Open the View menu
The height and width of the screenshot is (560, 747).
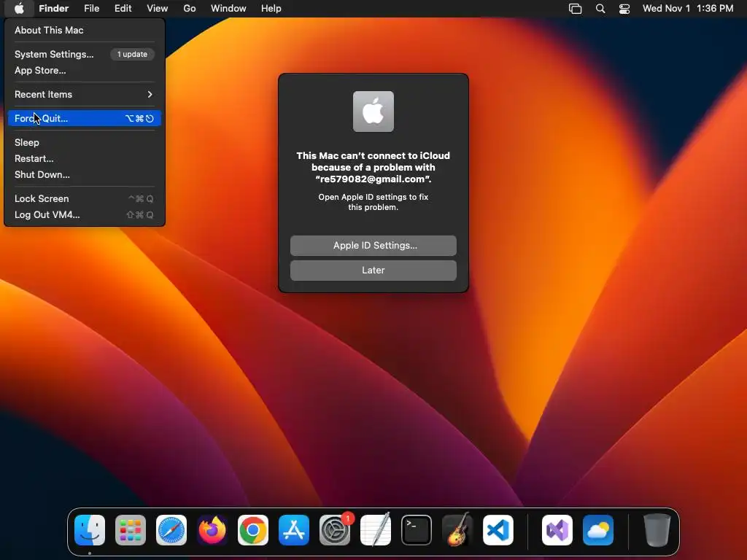pos(158,9)
